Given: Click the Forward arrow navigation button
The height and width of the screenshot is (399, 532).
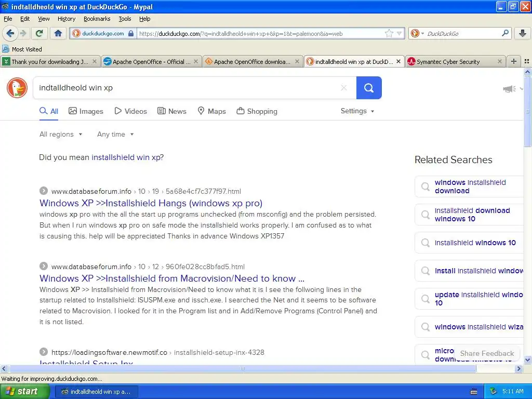Looking at the screenshot, I should [23, 33].
